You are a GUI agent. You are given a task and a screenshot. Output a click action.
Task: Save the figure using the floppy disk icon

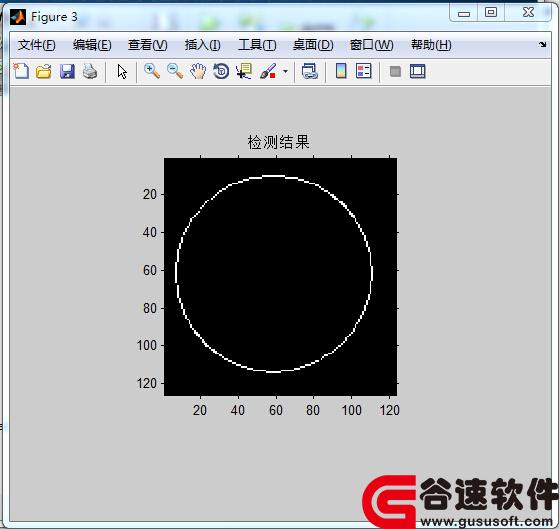click(67, 72)
